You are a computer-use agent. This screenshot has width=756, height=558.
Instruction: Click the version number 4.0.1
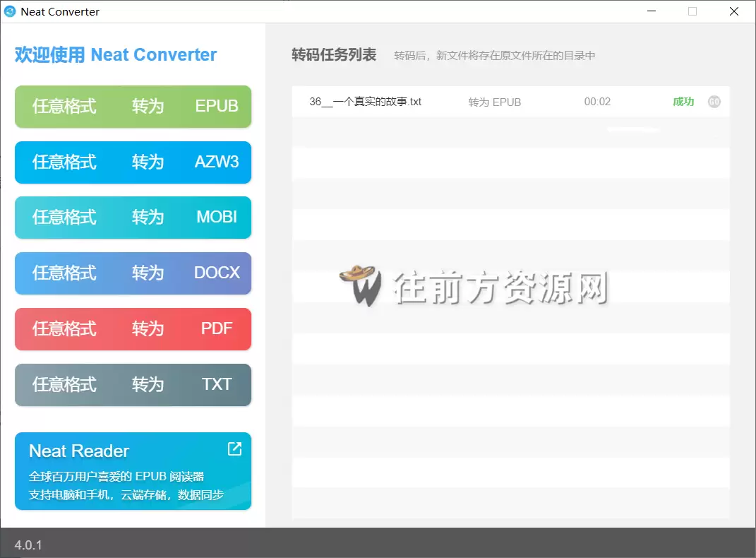[28, 545]
